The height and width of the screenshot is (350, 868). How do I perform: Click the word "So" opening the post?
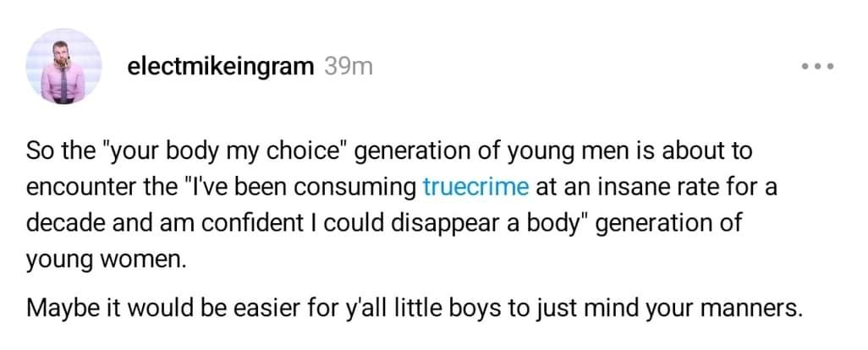coord(40,152)
